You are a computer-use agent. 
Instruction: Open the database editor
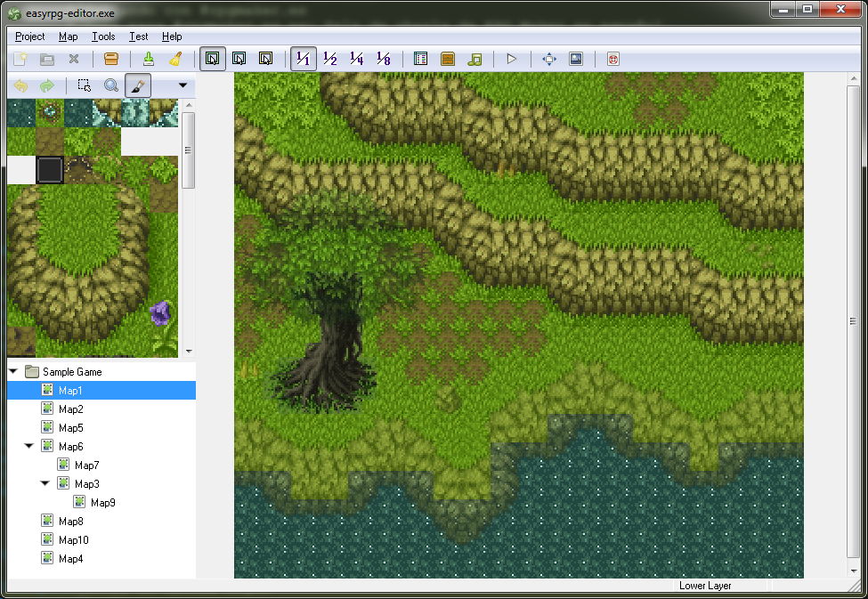(x=420, y=59)
